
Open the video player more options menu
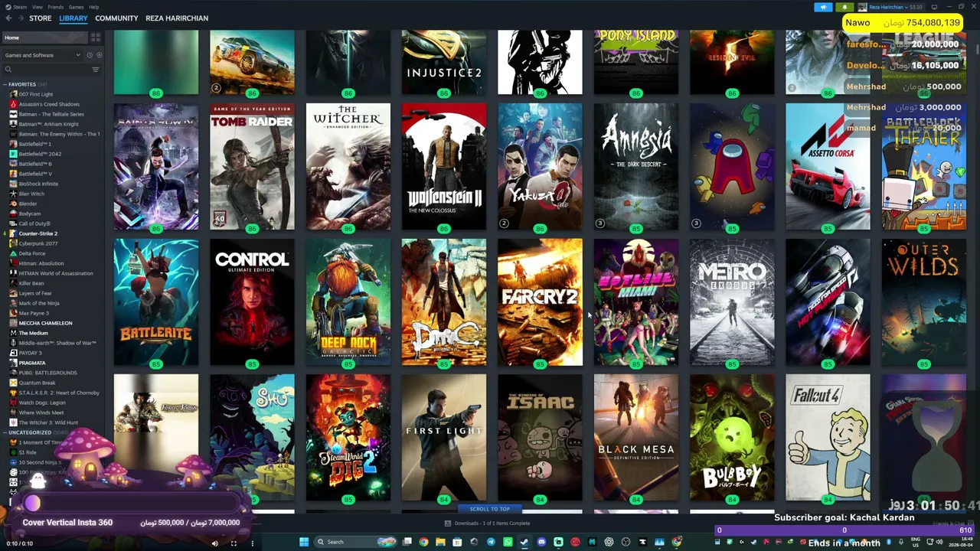[252, 543]
